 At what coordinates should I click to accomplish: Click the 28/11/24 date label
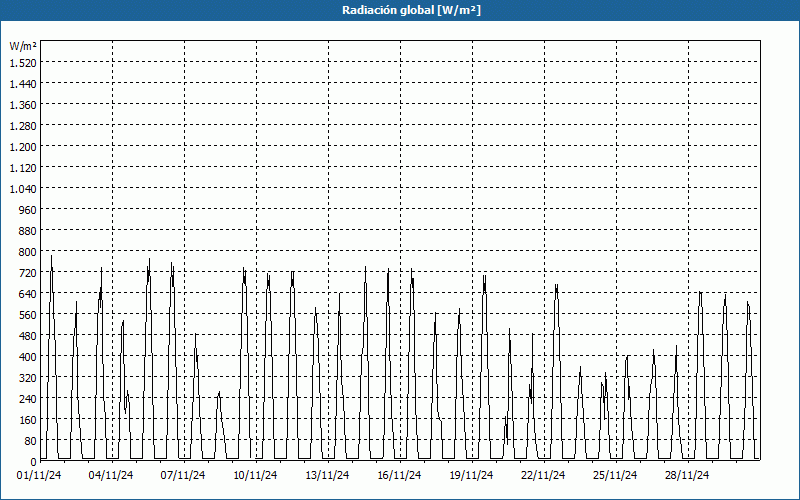pos(687,476)
